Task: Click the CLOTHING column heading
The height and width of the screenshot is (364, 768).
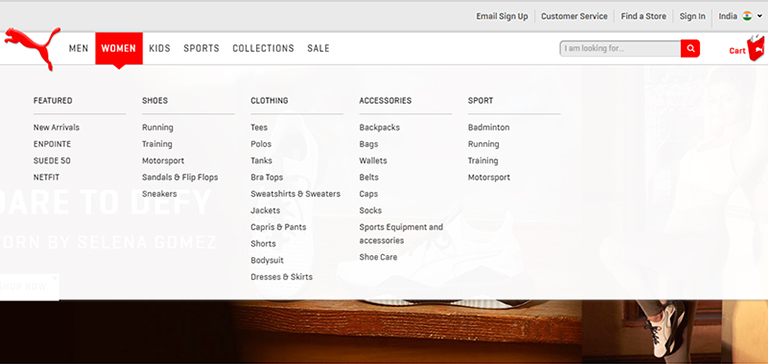Action: pos(269,100)
